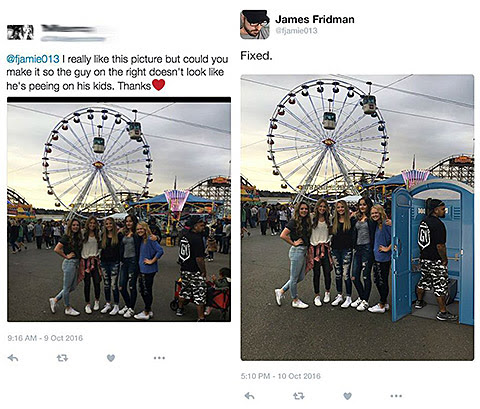Retweet James Fridman's Fixed tweet

(x=299, y=396)
